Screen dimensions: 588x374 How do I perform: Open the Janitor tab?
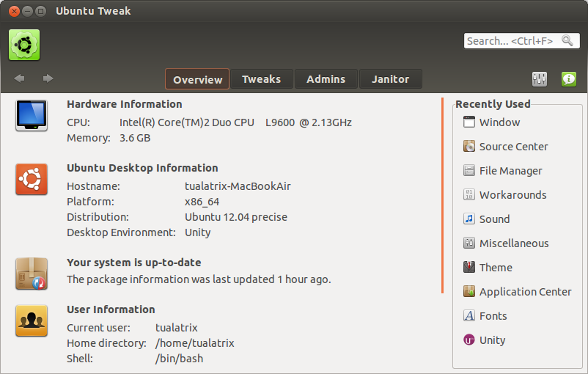[390, 79]
